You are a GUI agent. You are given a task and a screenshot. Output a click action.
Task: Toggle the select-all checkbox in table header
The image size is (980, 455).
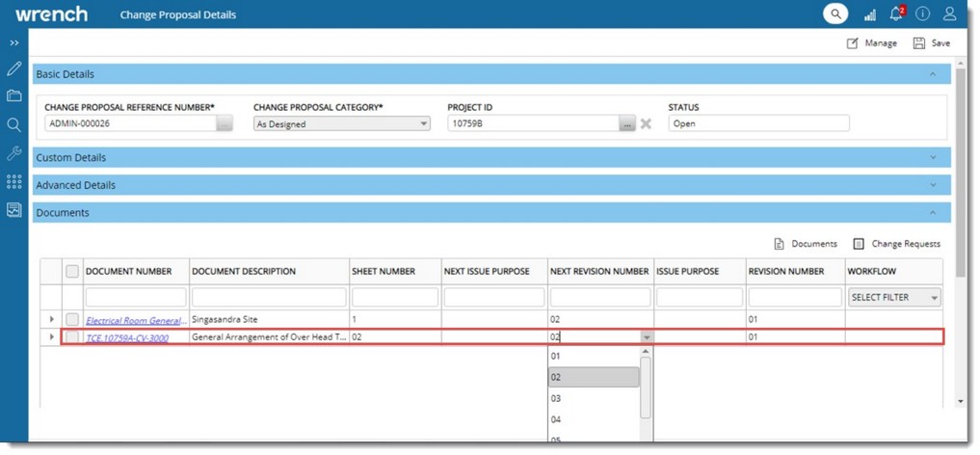(x=72, y=272)
